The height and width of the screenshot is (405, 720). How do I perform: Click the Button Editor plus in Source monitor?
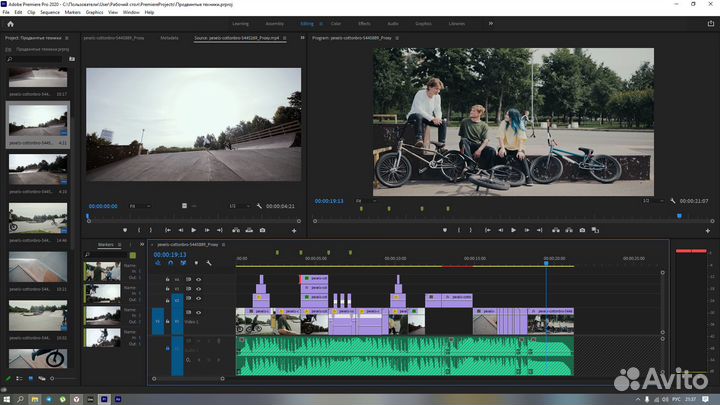point(294,230)
